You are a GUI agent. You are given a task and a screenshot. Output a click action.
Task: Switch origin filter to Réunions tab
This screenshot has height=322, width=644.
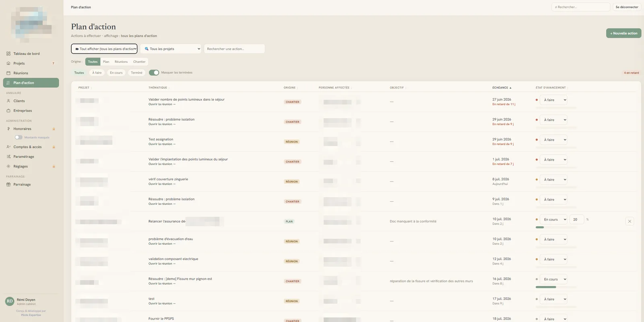(121, 62)
